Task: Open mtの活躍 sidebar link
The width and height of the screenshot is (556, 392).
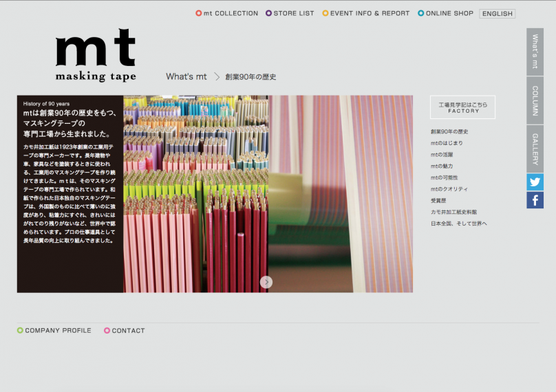Action: pos(442,155)
